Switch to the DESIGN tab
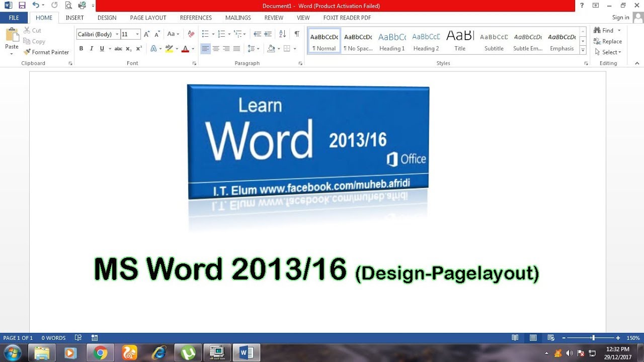644x362 pixels. 107,18
